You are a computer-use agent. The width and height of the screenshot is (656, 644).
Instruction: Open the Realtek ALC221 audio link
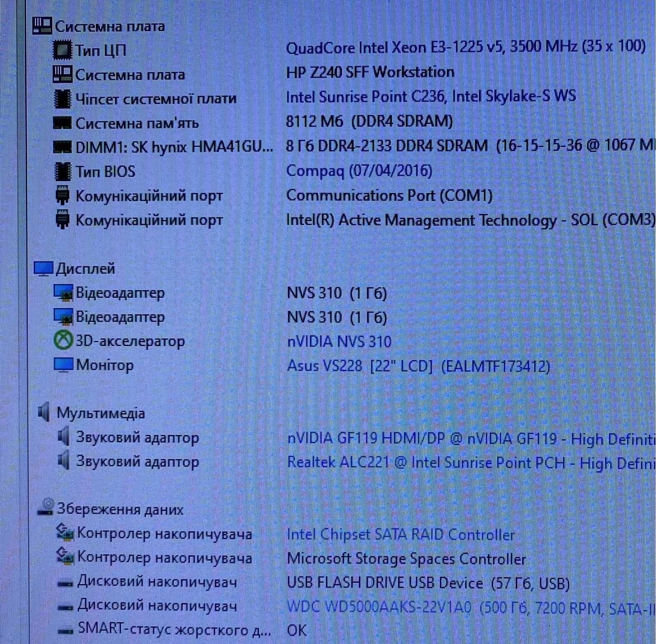click(x=471, y=463)
